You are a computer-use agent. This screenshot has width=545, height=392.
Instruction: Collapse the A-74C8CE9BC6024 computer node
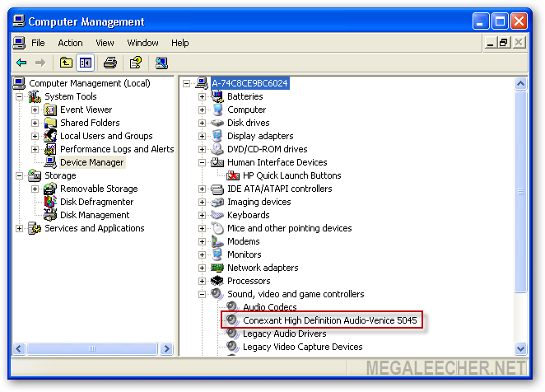[186, 83]
